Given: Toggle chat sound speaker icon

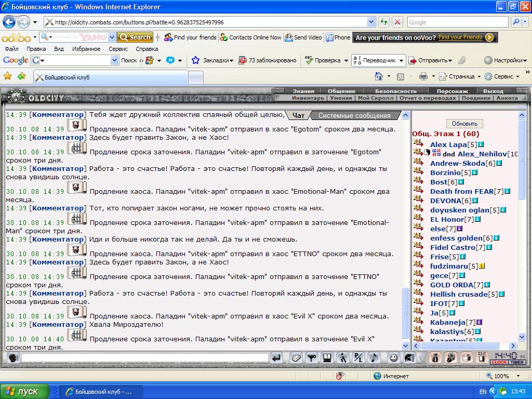Looking at the screenshot, I should point(374,358).
